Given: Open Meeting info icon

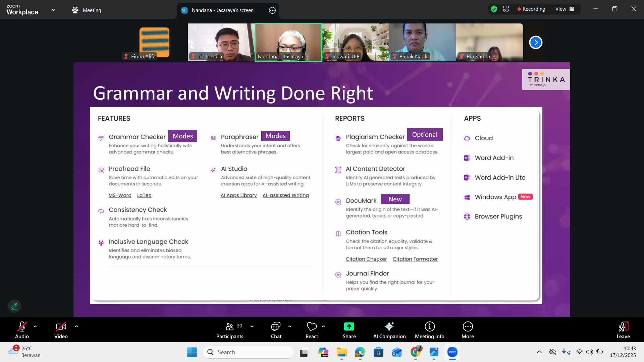Looking at the screenshot, I should click(x=429, y=326).
